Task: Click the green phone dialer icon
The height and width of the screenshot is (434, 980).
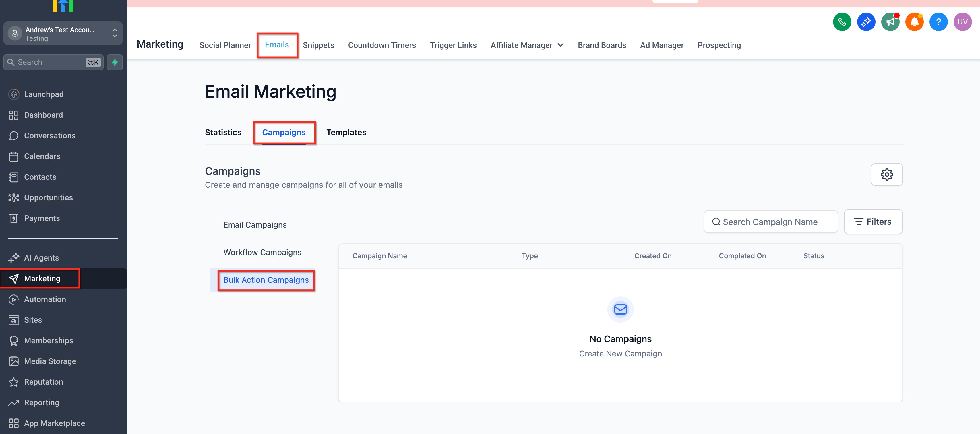Action: click(x=842, y=22)
